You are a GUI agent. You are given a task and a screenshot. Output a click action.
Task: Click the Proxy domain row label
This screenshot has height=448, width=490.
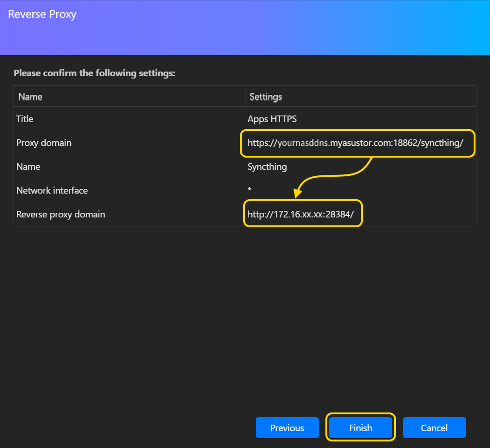[x=44, y=143]
